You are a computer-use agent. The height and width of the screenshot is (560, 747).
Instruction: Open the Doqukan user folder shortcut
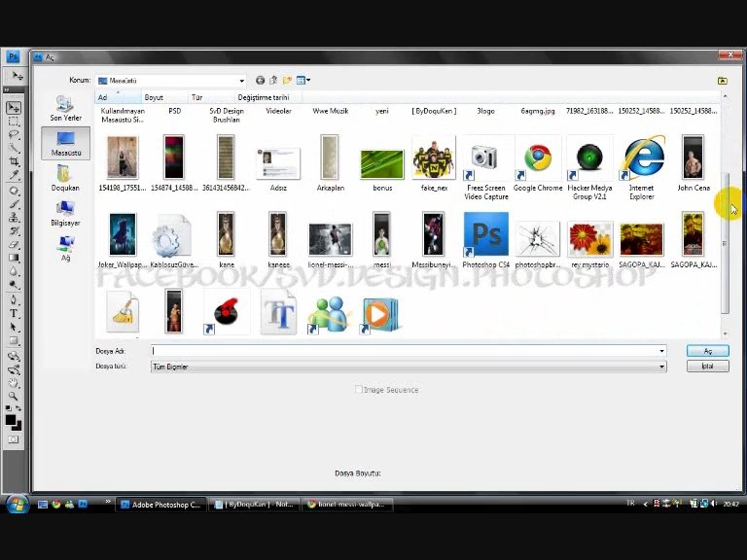pyautogui.click(x=65, y=178)
